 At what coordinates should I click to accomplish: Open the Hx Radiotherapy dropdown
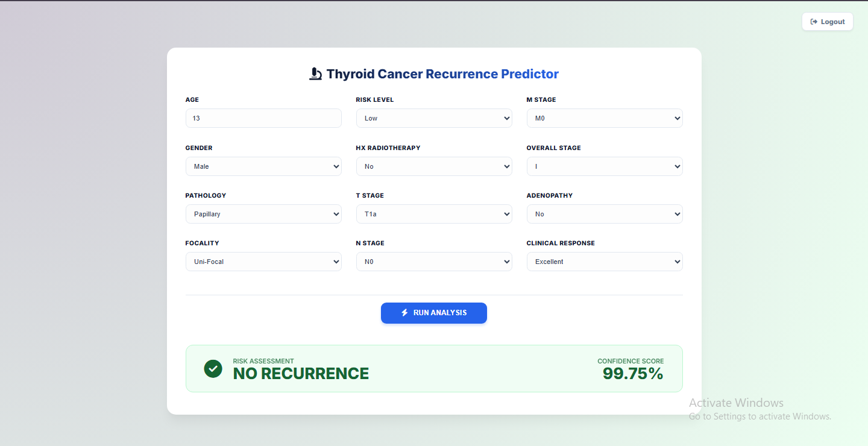pos(434,166)
